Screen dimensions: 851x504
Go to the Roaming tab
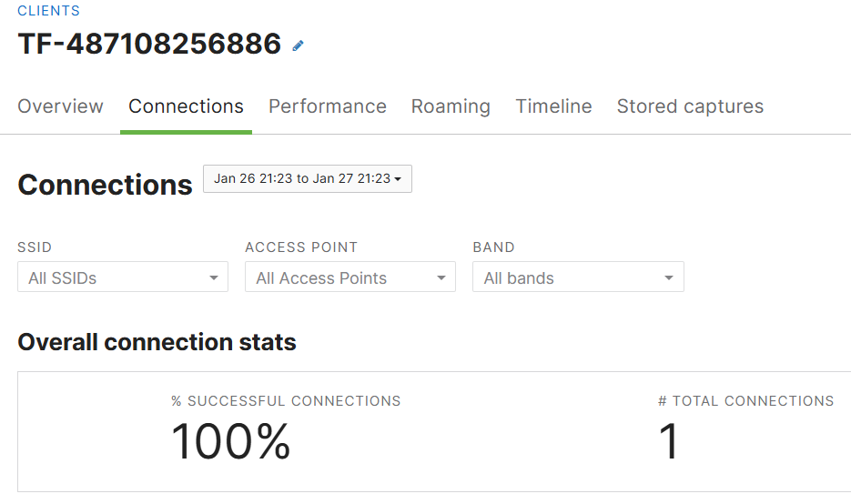(451, 106)
